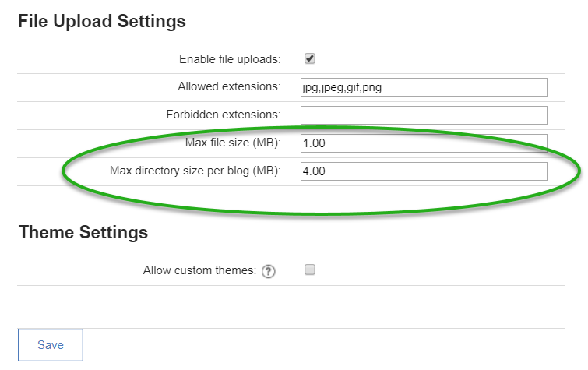Uncheck the Enable file uploads checkbox

[x=310, y=59]
